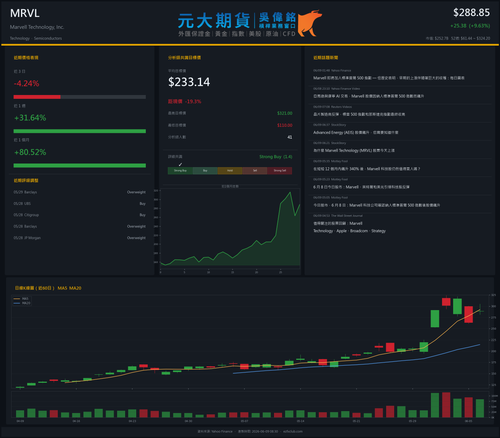
Task: Open the Marvell Technology (MRVL) StockStory headline
Action: click(354, 151)
